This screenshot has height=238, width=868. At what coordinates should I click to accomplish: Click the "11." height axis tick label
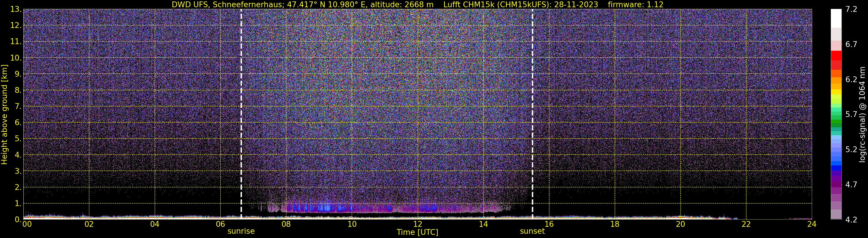(16, 41)
